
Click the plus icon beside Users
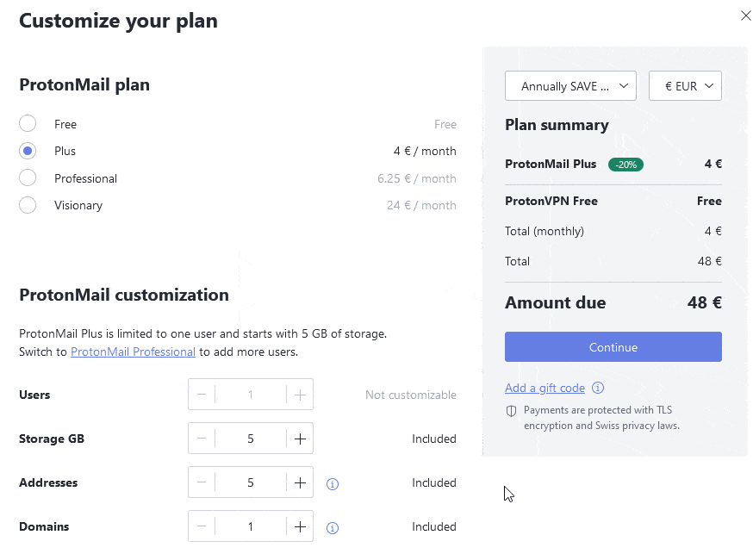pos(299,394)
